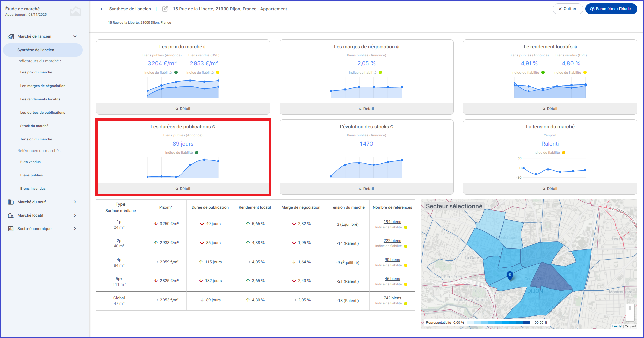The image size is (644, 338).
Task: Expand the Marché locatif section
Action: click(x=75, y=215)
